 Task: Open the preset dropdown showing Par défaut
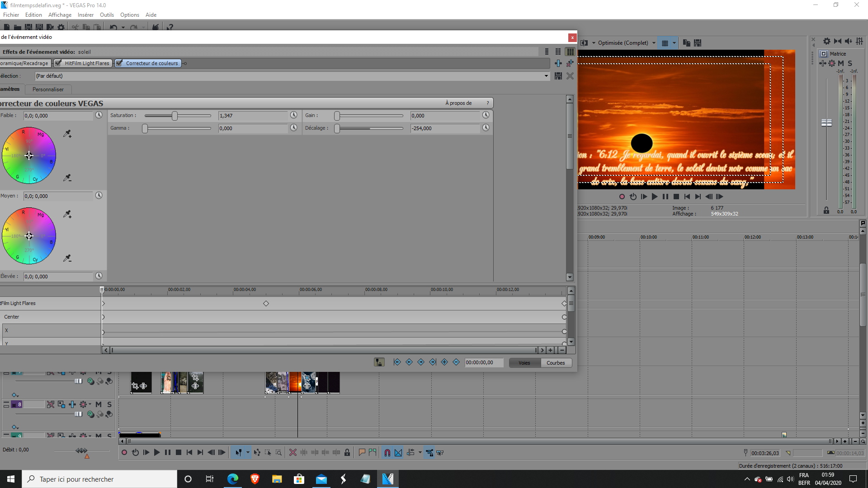pyautogui.click(x=546, y=76)
